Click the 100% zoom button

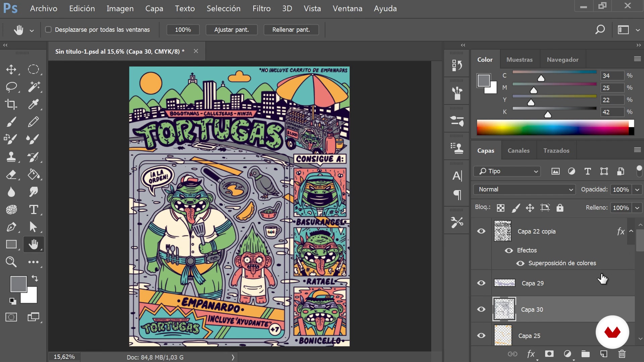(183, 29)
